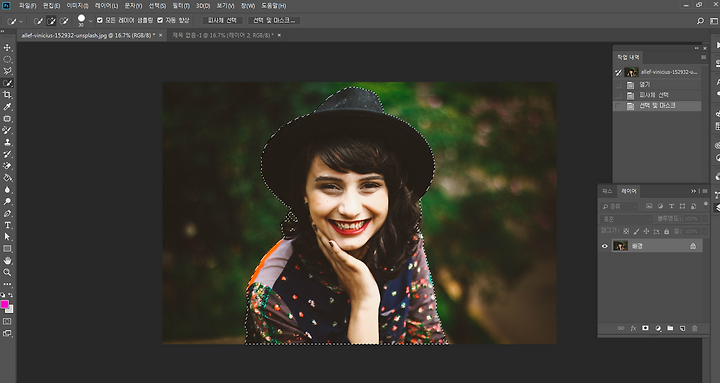Toggle layer filtering on/off switch
The image size is (720, 383).
tap(705, 204)
